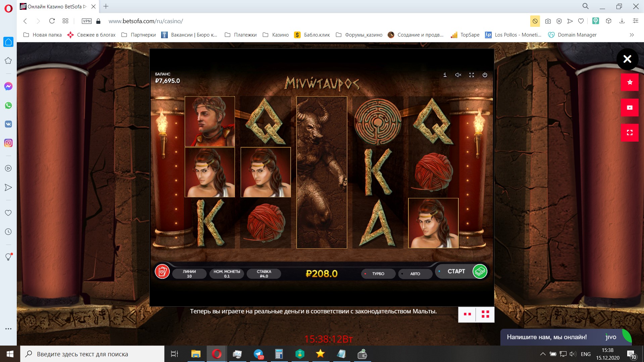644x362 pixels.
Task: Open File Explorer from taskbar
Action: (x=196, y=354)
